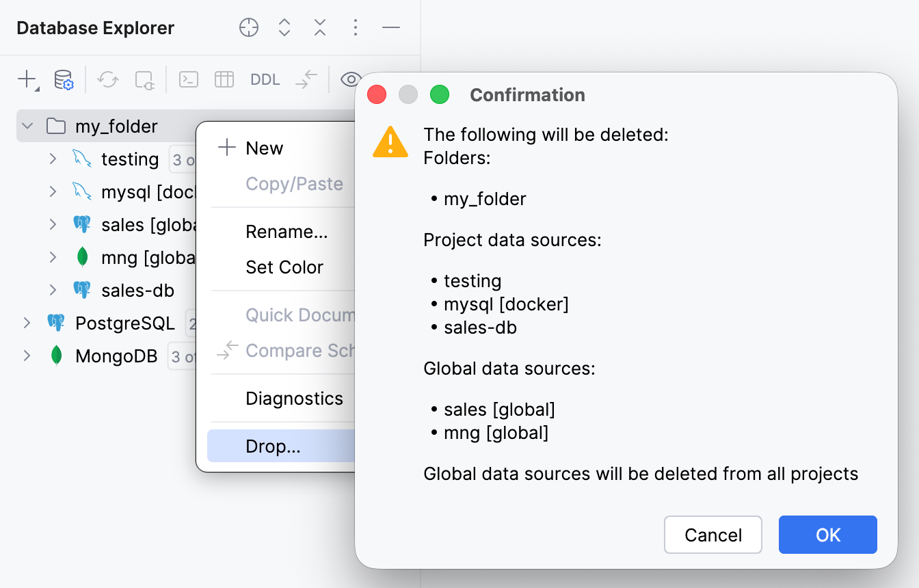Click the MongoDB leaf icon beside mng
Viewport: 919px width, 588px height.
pyautogui.click(x=83, y=257)
